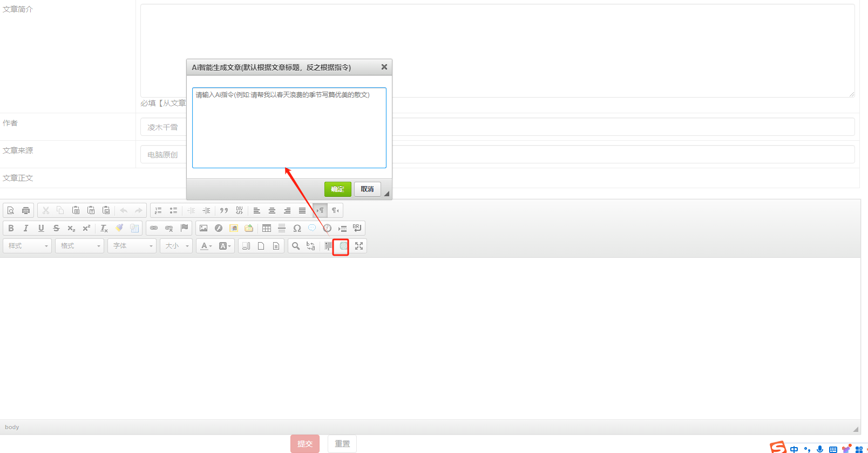
Task: Insert a numbered list
Action: tap(158, 210)
